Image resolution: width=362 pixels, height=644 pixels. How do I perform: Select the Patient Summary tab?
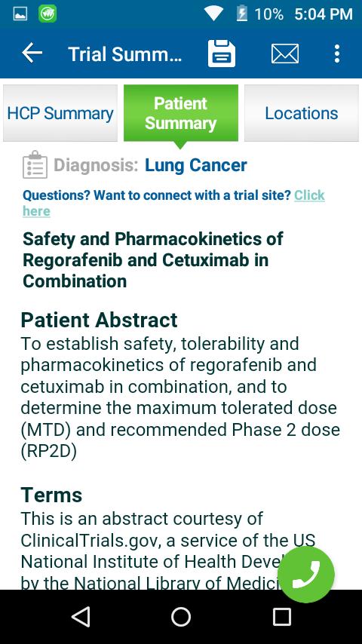pyautogui.click(x=181, y=113)
